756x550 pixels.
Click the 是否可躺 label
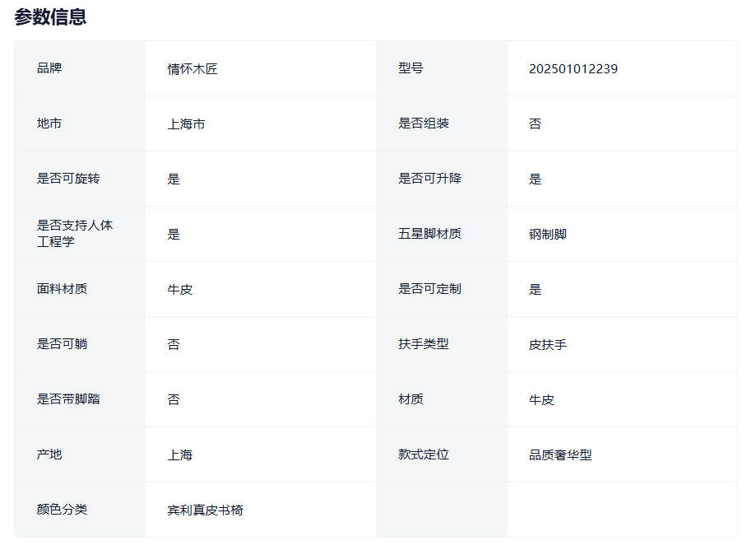pos(62,344)
